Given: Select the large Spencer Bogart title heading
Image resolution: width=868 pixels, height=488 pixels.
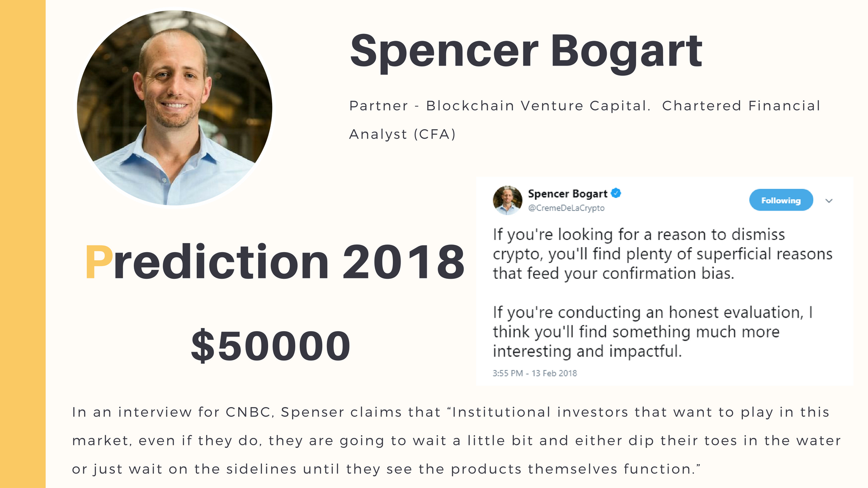Looking at the screenshot, I should 526,52.
